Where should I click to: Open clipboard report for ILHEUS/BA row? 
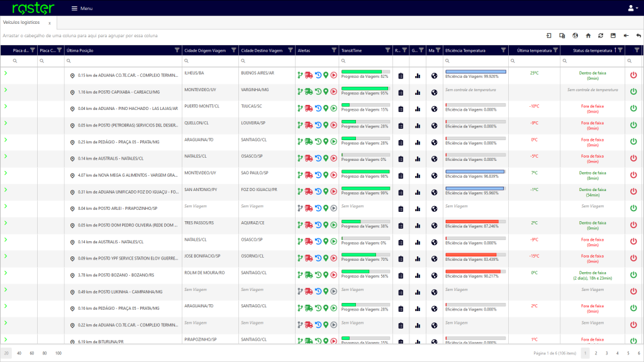tap(401, 76)
